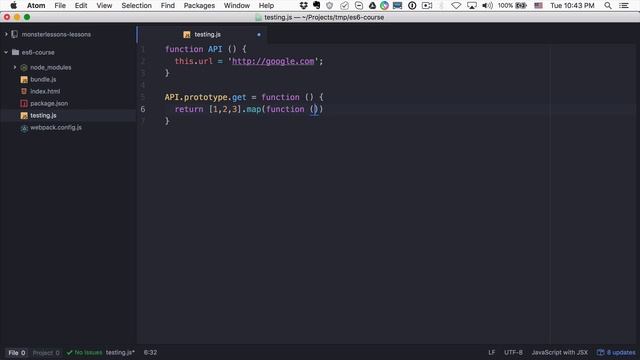Click line number 6 in the gutter
The image size is (640, 360).
(x=142, y=109)
